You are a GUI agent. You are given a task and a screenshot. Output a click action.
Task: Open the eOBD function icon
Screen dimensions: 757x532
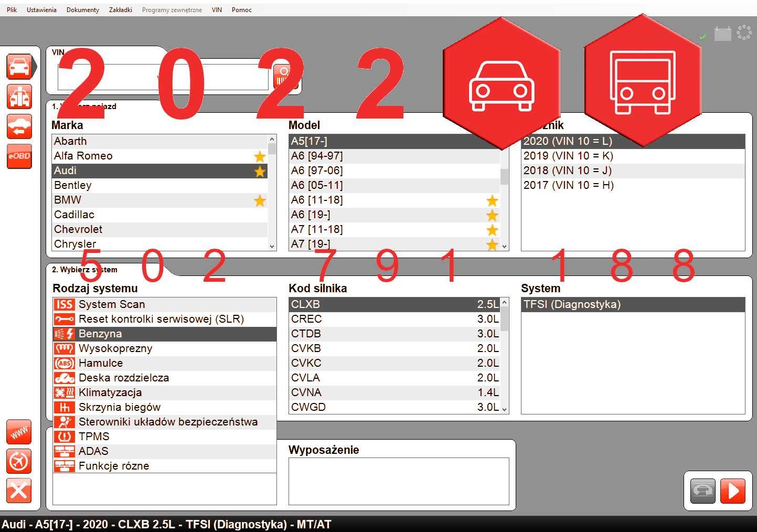coord(19,156)
